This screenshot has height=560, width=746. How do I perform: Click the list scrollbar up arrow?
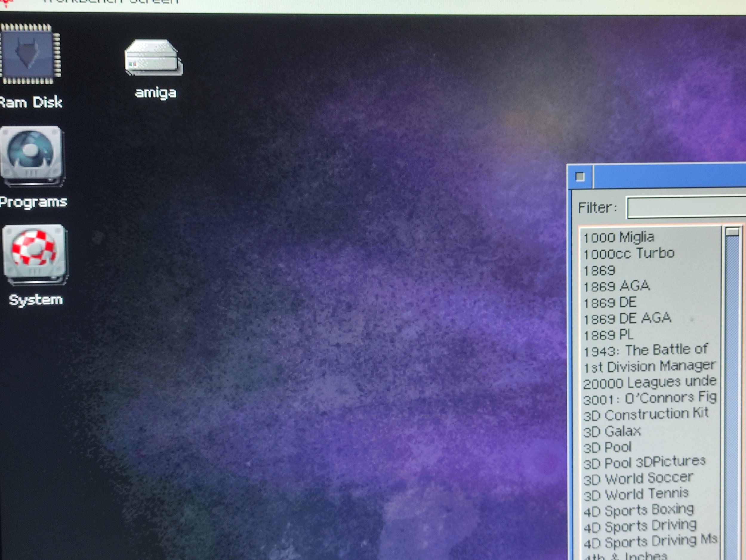(x=733, y=232)
